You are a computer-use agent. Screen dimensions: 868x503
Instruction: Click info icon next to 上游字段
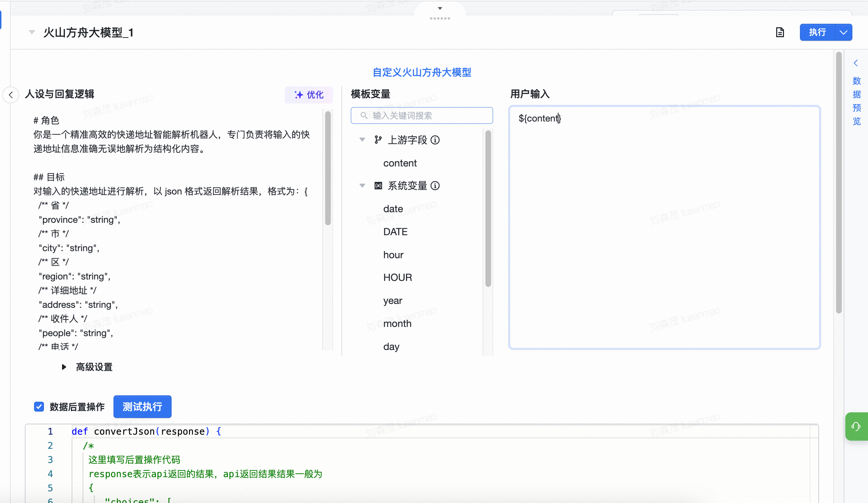[435, 140]
